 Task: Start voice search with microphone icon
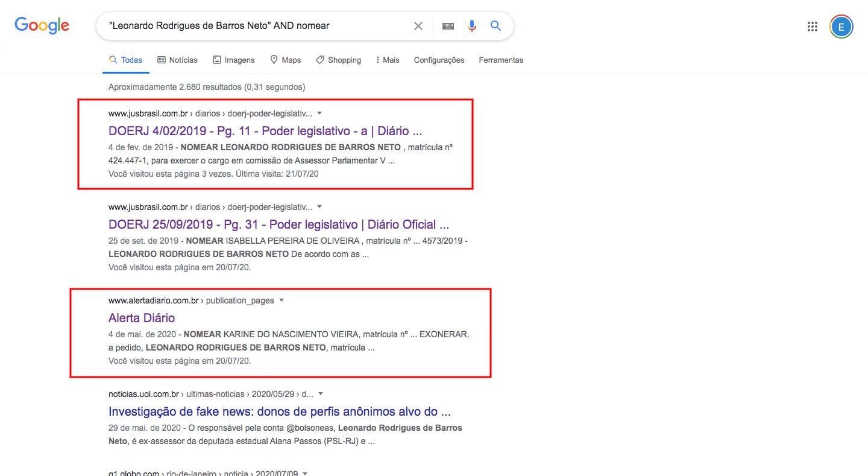pyautogui.click(x=472, y=26)
